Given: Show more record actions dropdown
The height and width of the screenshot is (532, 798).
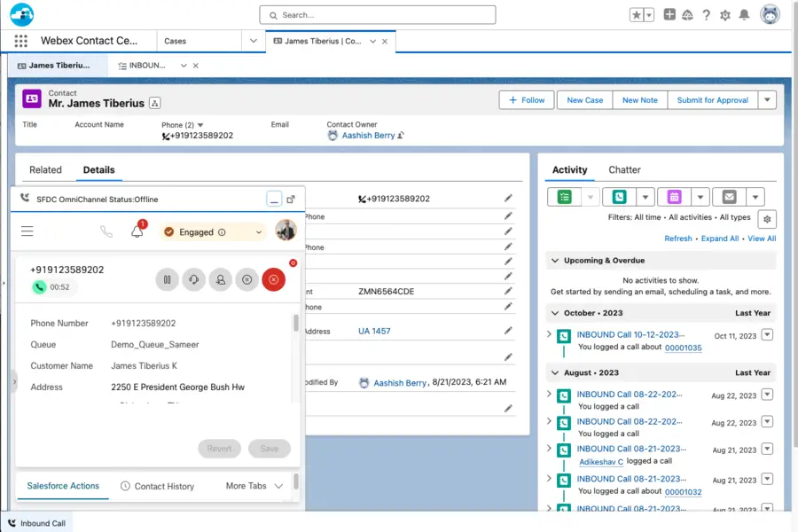Looking at the screenshot, I should [x=767, y=100].
